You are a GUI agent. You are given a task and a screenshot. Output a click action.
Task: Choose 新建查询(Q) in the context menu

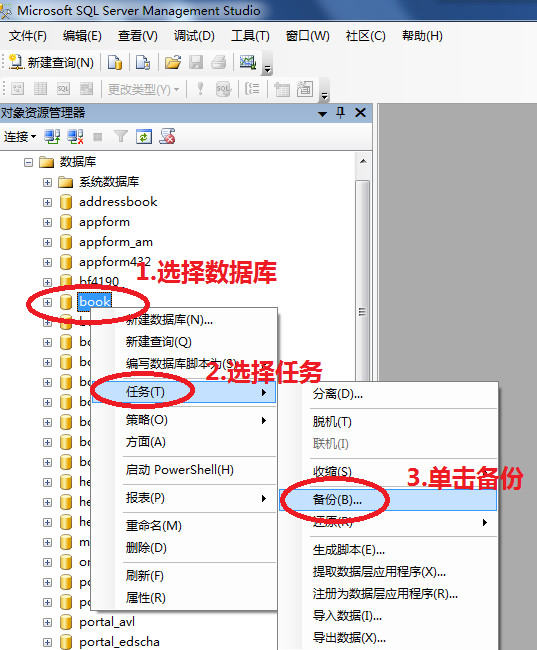tap(184, 342)
